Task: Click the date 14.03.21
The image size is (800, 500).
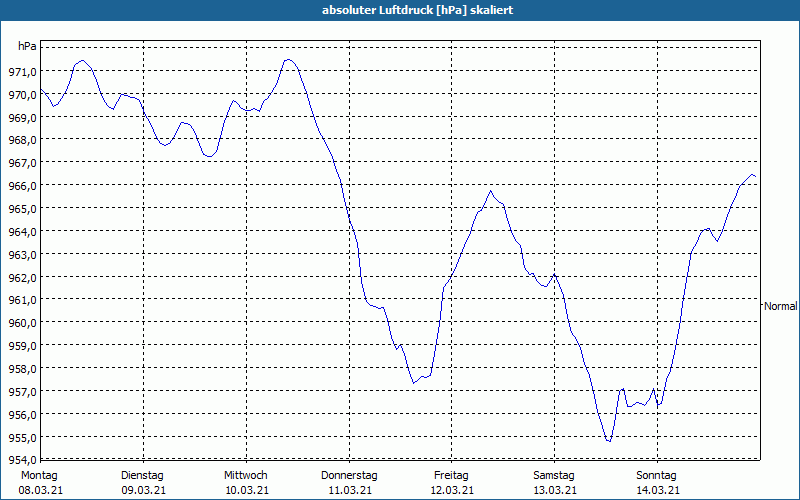Action: coord(658,490)
